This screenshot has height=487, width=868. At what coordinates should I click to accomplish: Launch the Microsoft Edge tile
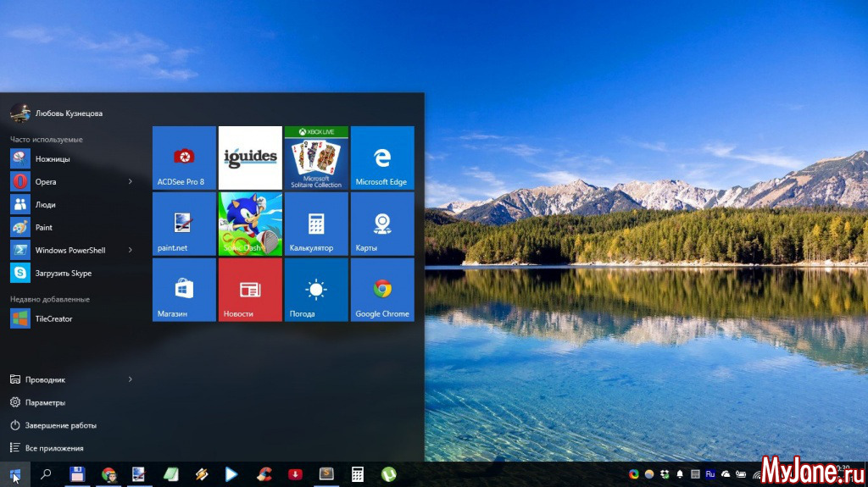381,158
